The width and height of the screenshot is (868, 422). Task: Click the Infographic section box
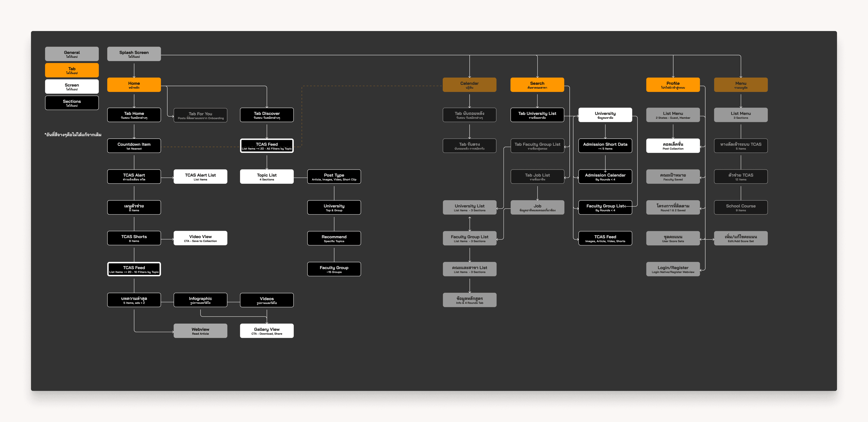coord(200,300)
